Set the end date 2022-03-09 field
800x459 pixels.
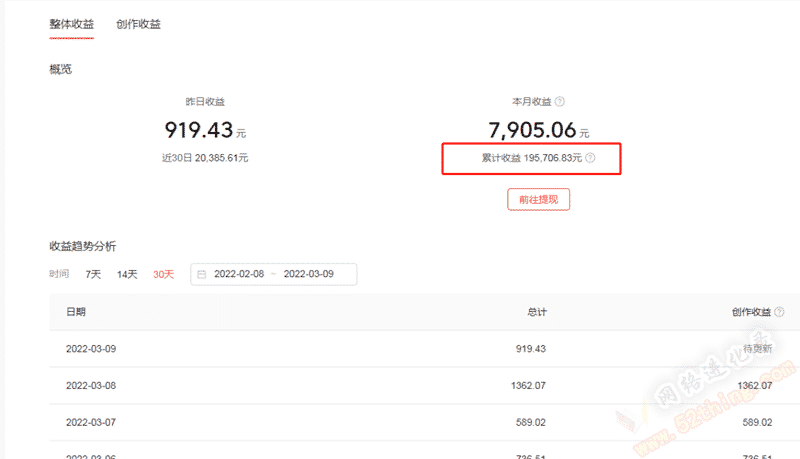click(309, 274)
